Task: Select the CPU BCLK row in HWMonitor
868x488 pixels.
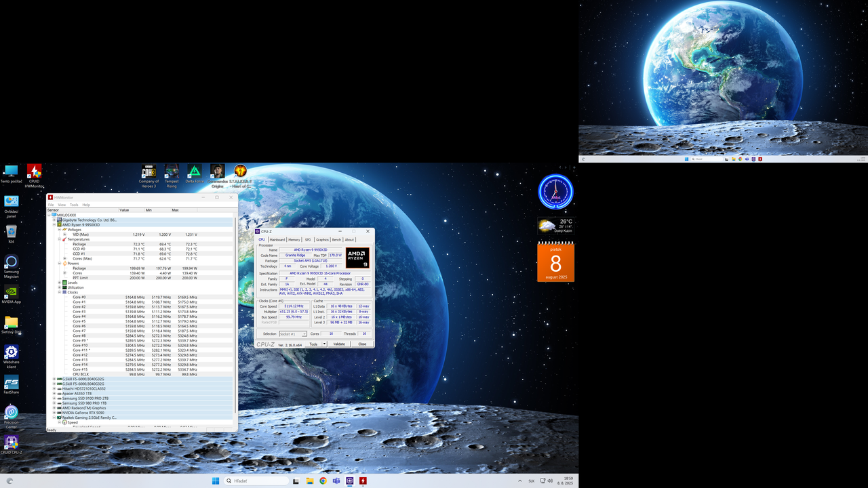Action: coord(140,374)
